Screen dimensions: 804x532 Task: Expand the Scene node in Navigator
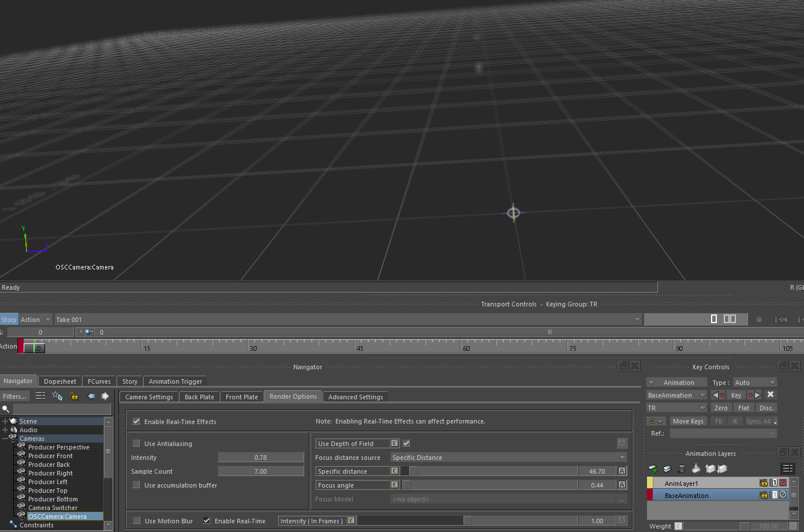click(5, 421)
